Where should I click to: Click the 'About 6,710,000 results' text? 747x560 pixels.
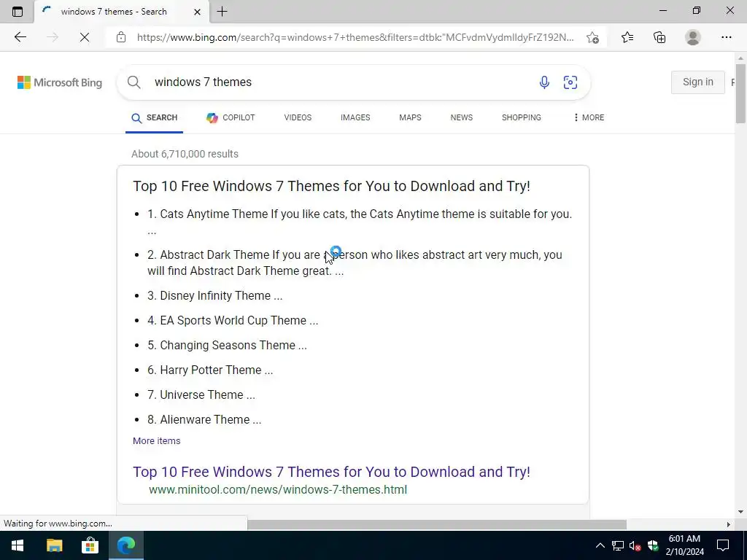tap(185, 154)
